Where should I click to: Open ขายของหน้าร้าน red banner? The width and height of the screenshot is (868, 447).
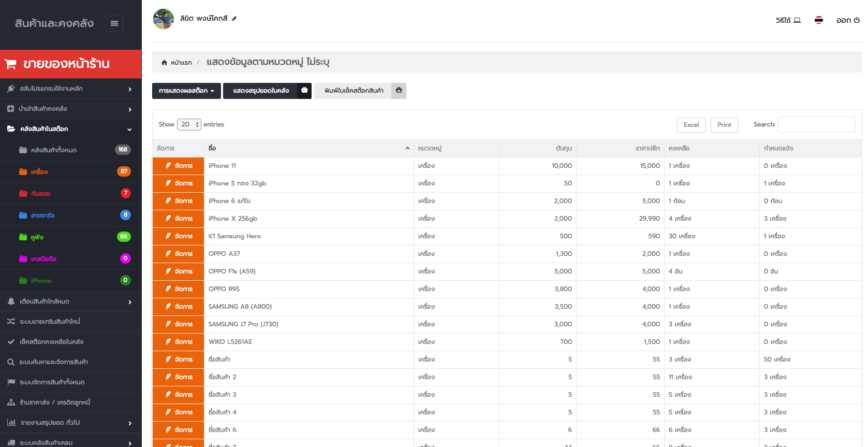tap(70, 64)
